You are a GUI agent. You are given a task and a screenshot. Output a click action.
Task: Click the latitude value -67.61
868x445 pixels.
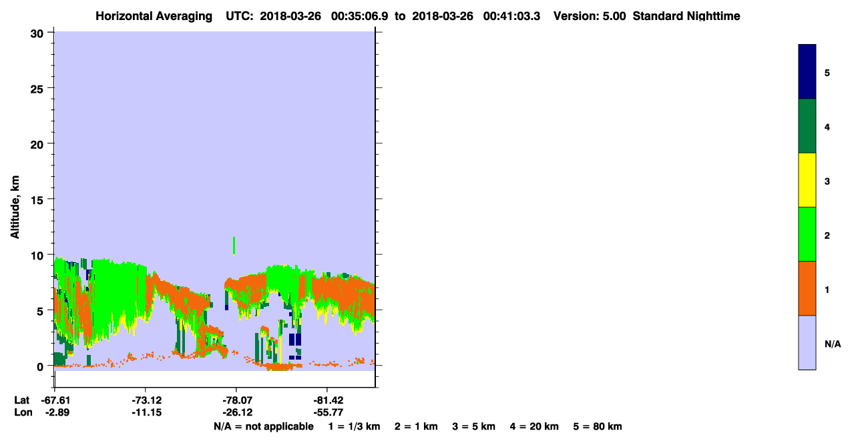56,400
